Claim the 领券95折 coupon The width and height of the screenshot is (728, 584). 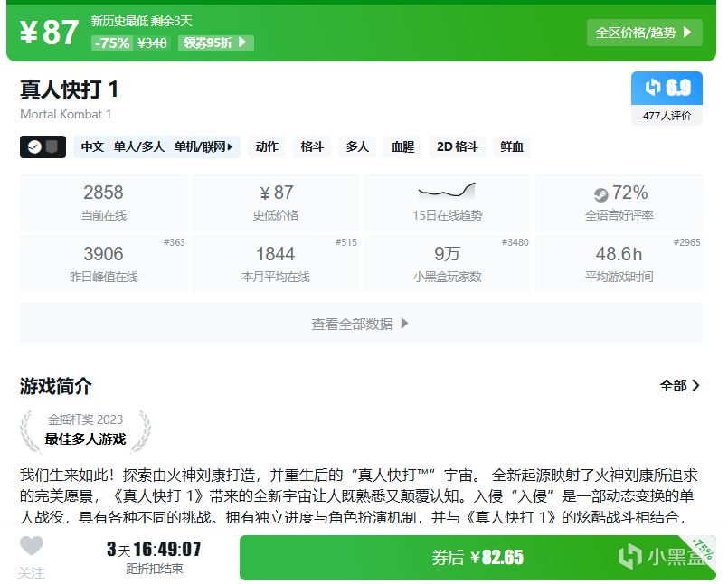point(216,42)
